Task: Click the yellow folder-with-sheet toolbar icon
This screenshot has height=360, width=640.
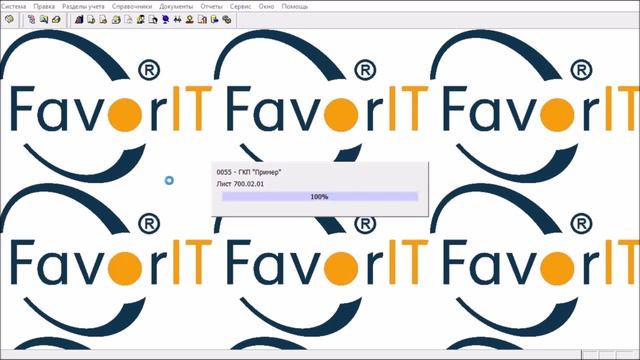Action: [x=116, y=20]
